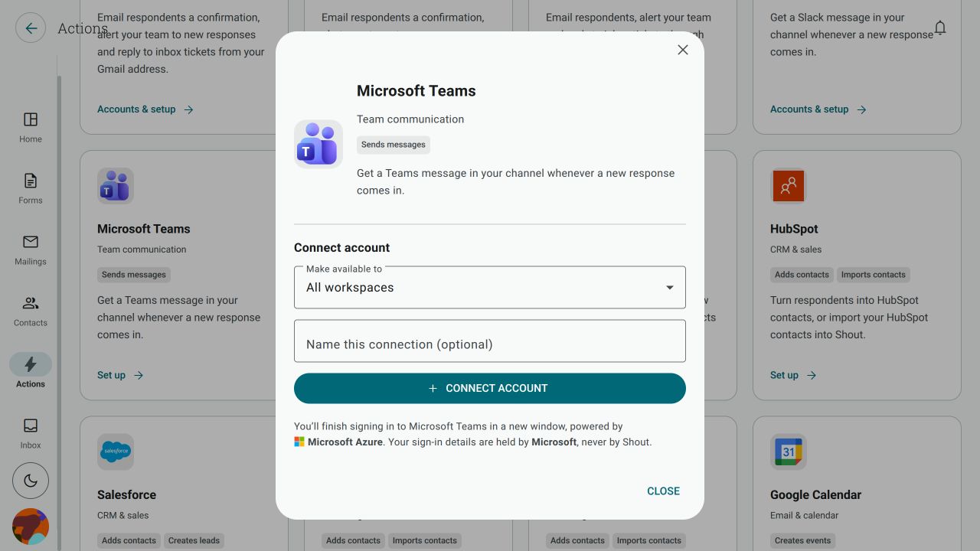Viewport: 980px width, 551px height.
Task: Click Microsoft Teams card icon in background
Action: pyautogui.click(x=116, y=186)
